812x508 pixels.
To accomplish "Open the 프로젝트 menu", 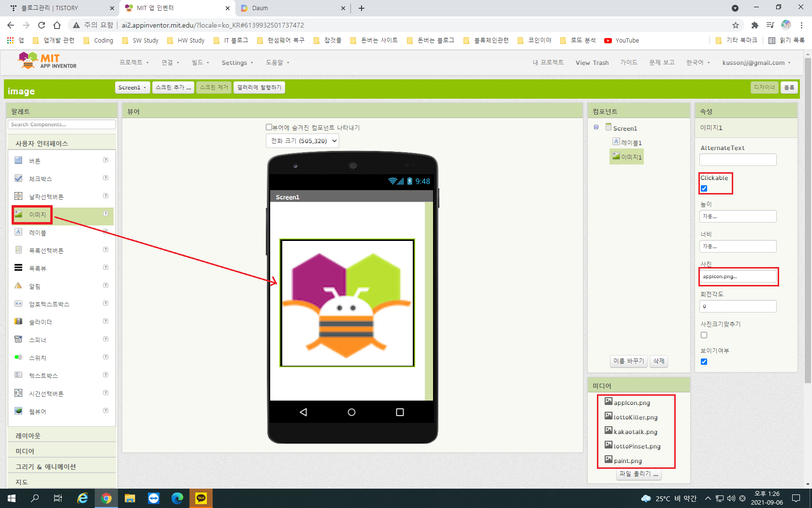I will tap(134, 62).
